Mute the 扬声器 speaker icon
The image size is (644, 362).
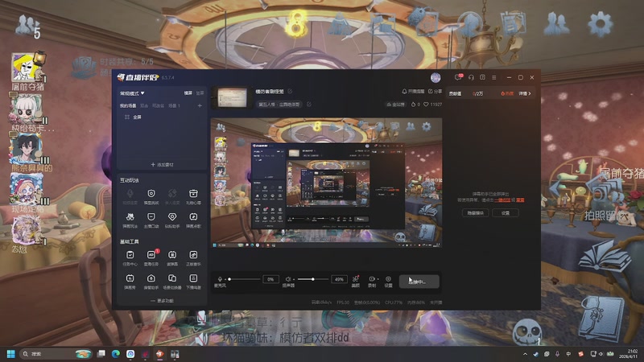click(x=288, y=279)
